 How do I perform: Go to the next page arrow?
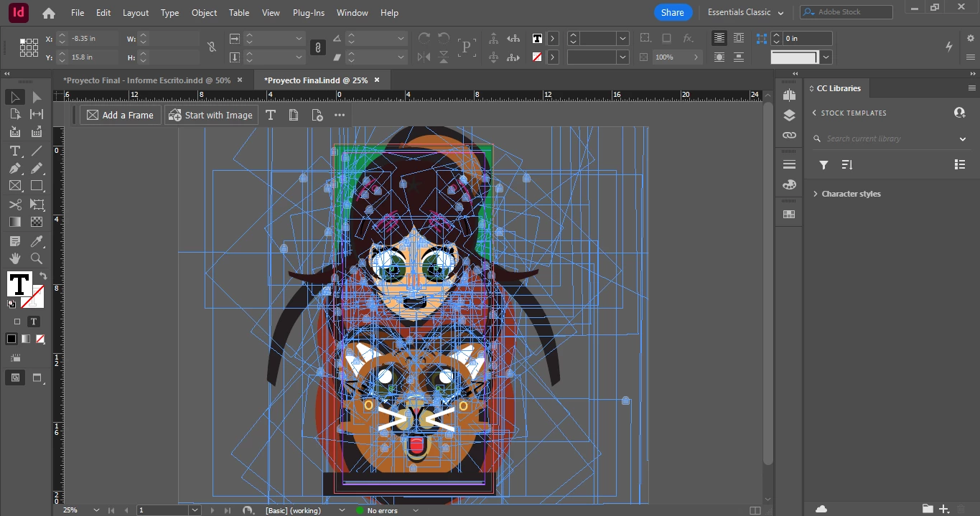coord(213,510)
